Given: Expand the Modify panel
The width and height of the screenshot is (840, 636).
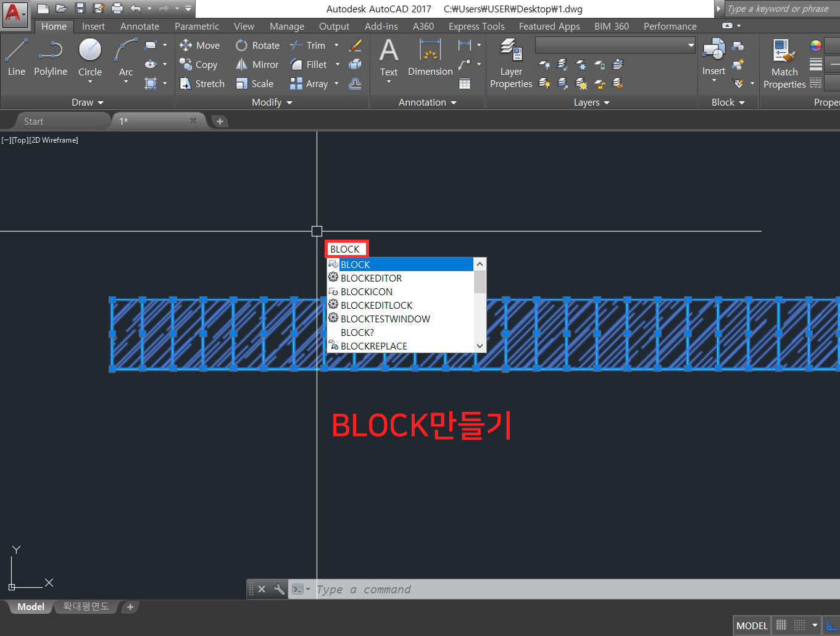Looking at the screenshot, I should point(272,103).
